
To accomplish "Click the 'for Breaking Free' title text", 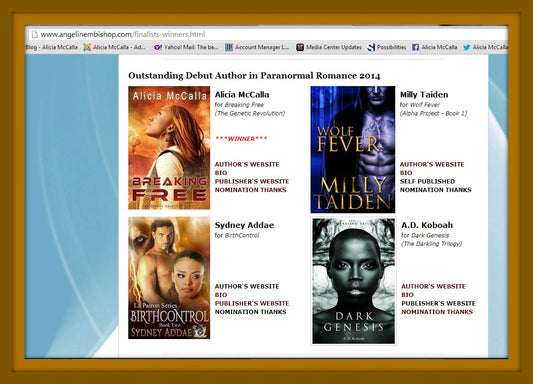I will point(239,105).
